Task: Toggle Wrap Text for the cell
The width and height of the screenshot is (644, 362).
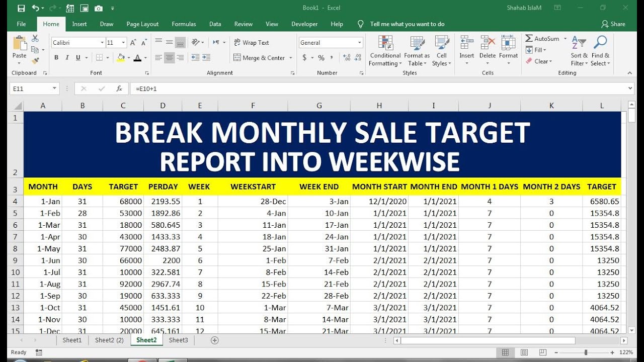Action: (x=252, y=43)
